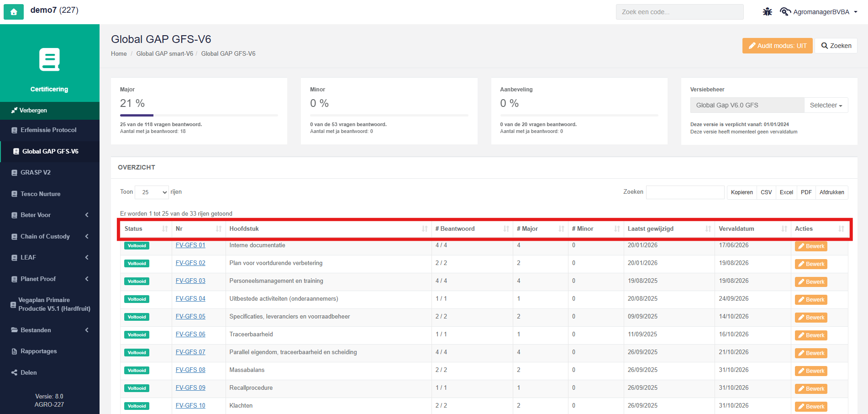Open the FV-GFS 02 link
This screenshot has width=868, height=414.
coord(190,263)
